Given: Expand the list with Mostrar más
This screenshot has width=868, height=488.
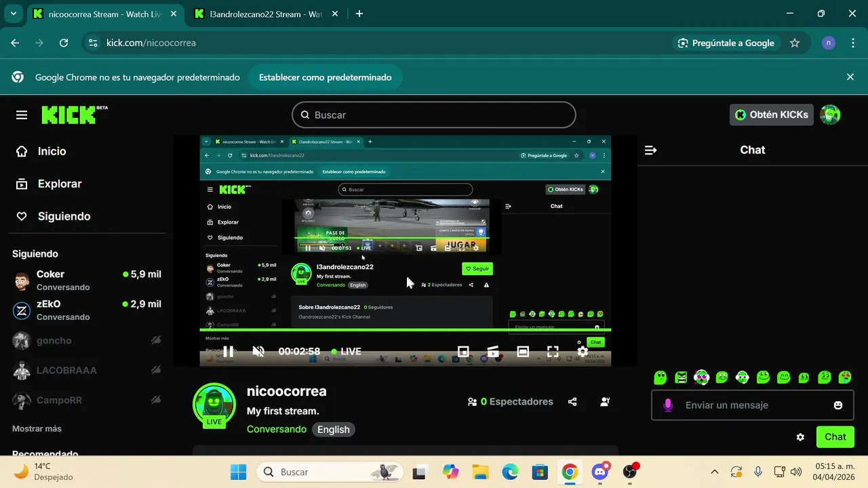Looking at the screenshot, I should coord(37,428).
